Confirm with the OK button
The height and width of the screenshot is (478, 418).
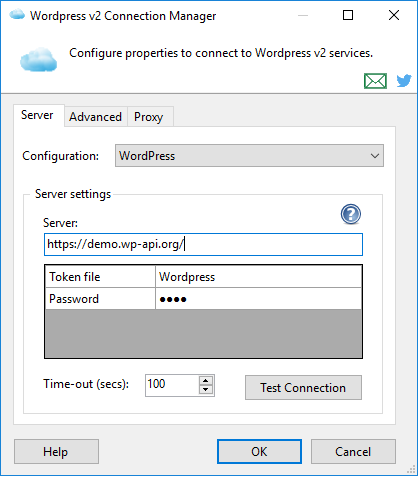259,452
